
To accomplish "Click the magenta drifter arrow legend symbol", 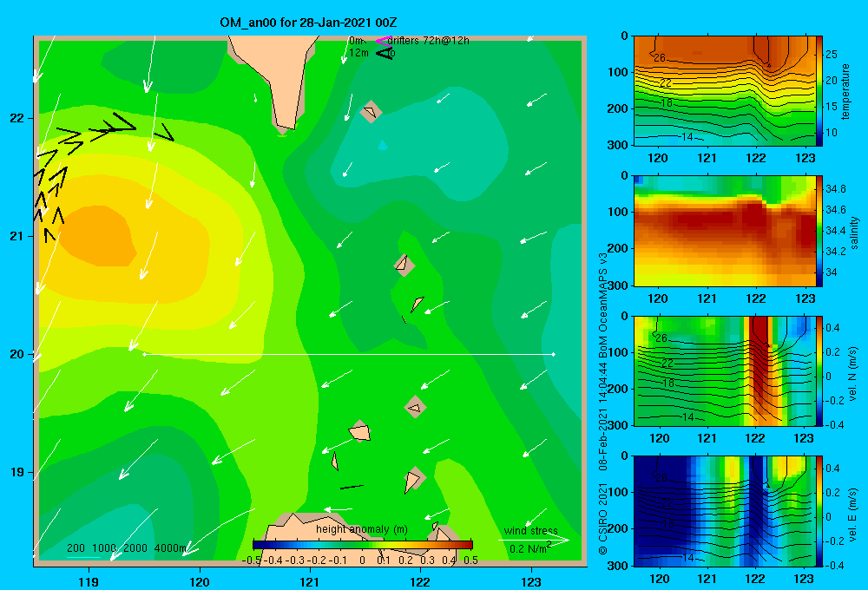I will (384, 41).
